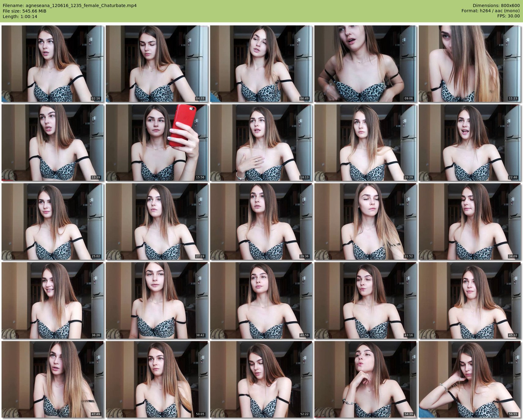View the frame stamped 52:22

[261, 379]
